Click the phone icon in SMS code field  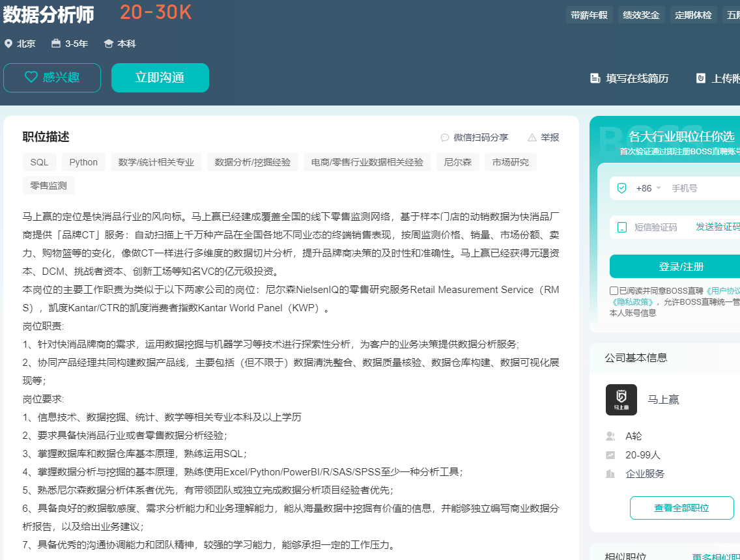(x=622, y=227)
